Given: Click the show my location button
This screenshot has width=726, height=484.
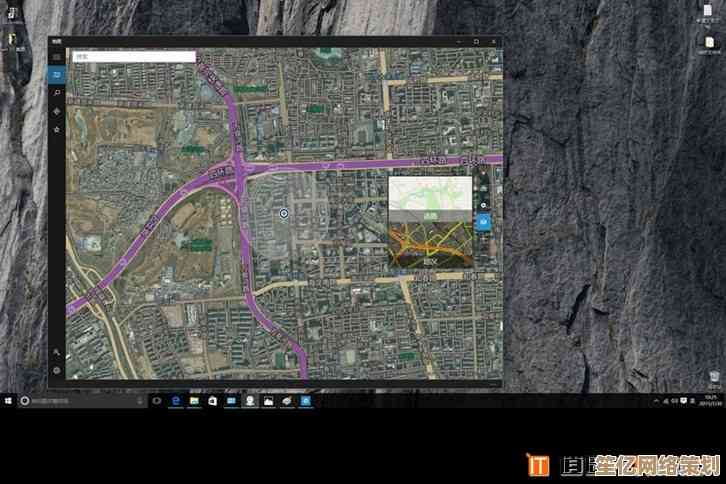Looking at the screenshot, I should click(x=484, y=204).
